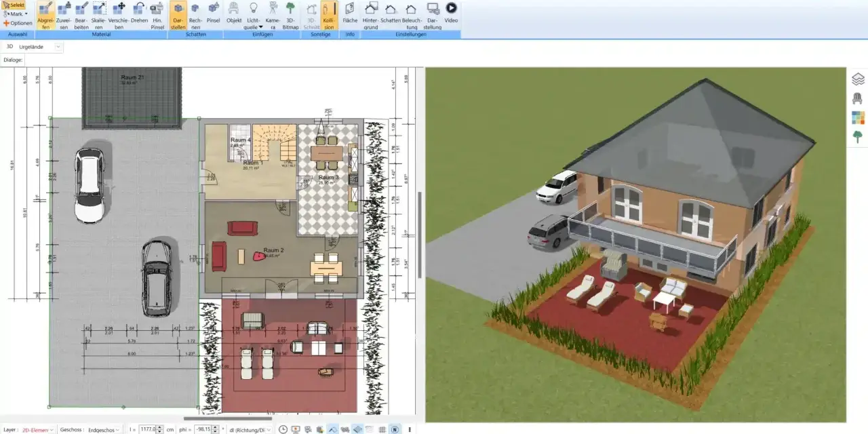The image size is (868, 434).
Task: Select the Verschieben material tool
Action: coord(119,15)
